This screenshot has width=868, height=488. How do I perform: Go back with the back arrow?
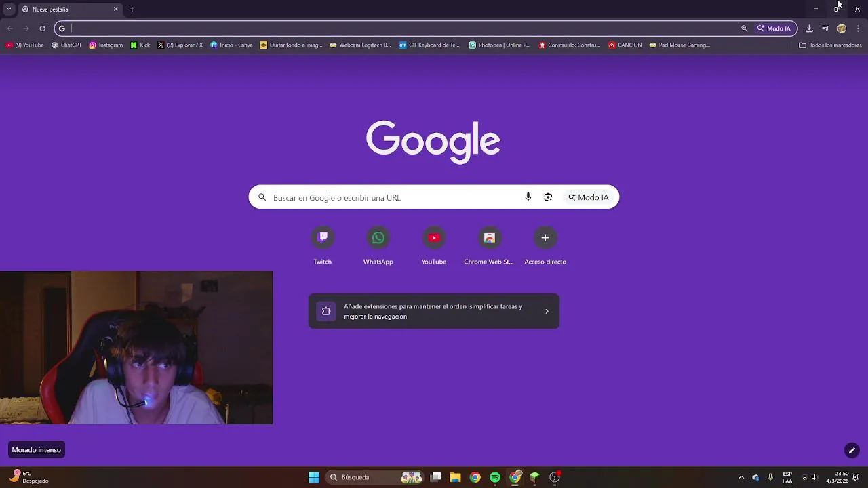[x=9, y=28]
